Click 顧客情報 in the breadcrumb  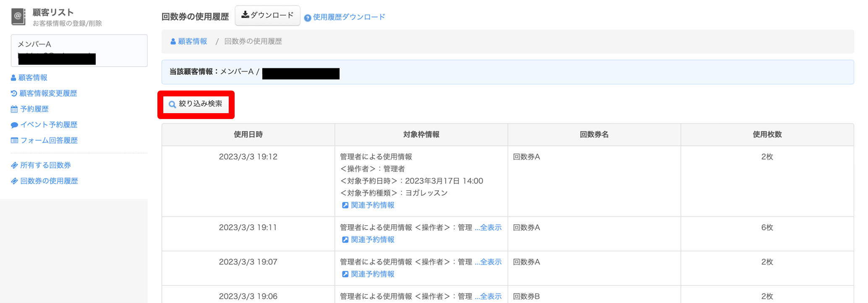[192, 41]
